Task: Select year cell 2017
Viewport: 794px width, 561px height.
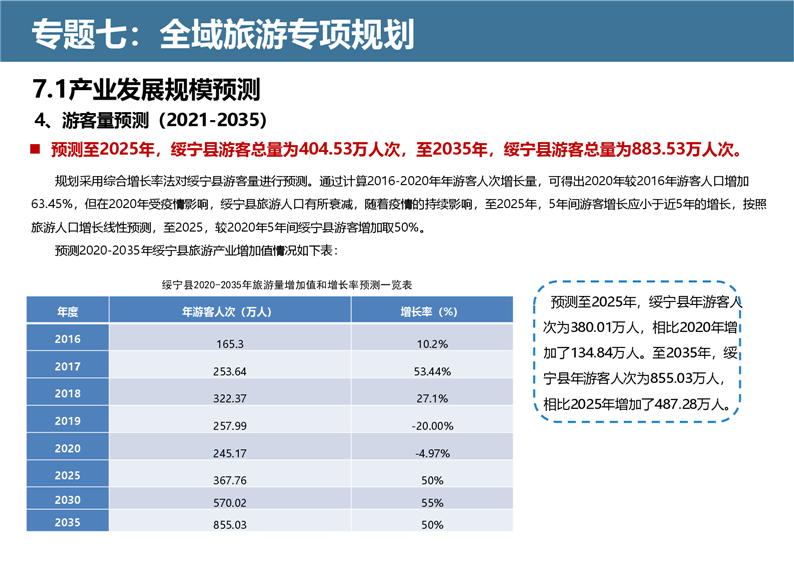Action: pos(68,365)
